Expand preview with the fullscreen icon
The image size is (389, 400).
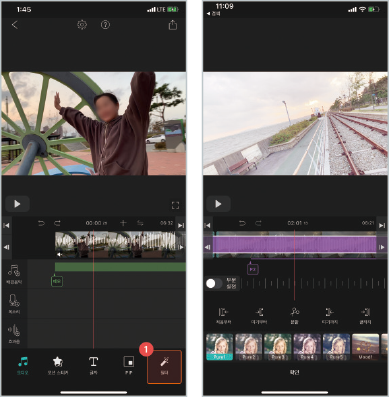pos(175,205)
